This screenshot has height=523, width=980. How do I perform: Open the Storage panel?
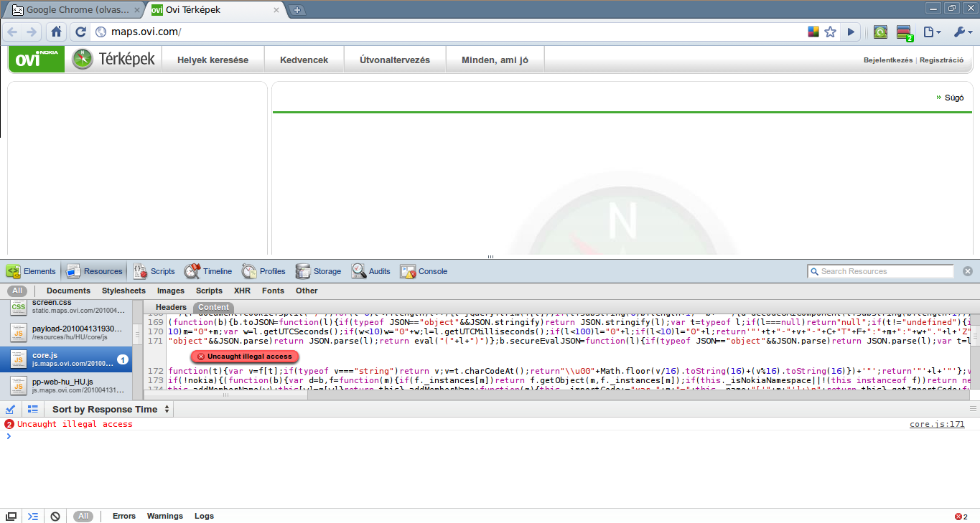click(318, 271)
